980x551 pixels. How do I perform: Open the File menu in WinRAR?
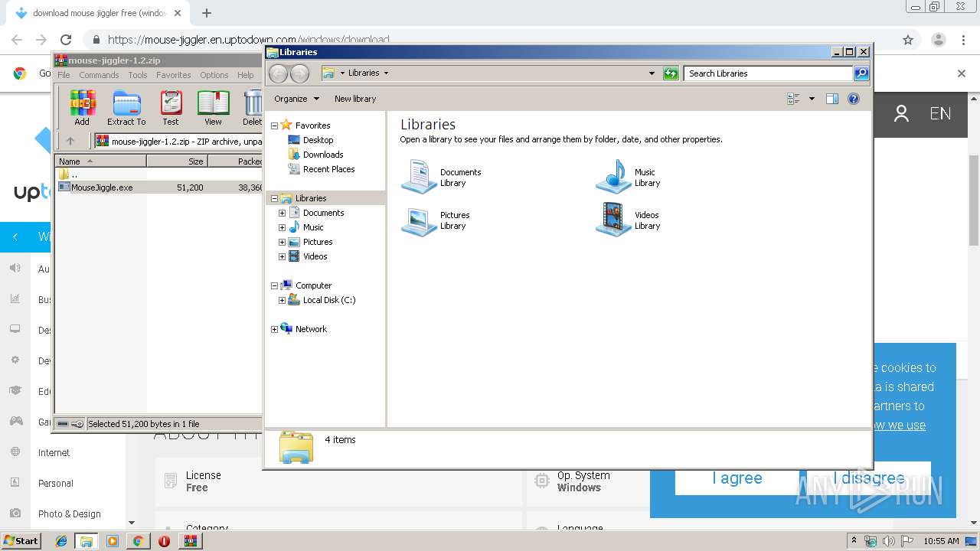[x=64, y=75]
